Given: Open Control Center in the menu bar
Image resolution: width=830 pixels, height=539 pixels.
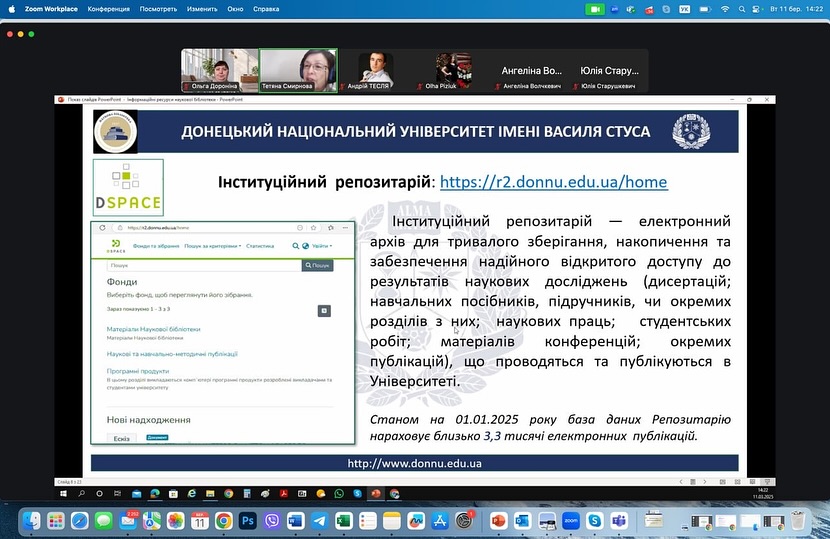Looking at the screenshot, I should tap(756, 9).
